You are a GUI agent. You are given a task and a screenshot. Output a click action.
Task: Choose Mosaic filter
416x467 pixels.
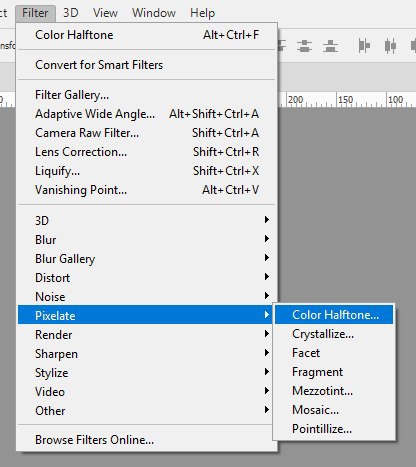pos(334,410)
